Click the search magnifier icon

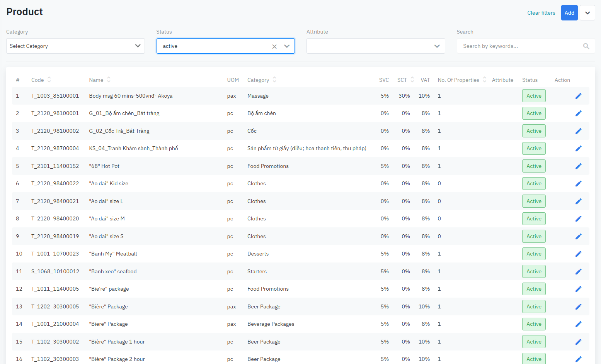[x=586, y=46]
